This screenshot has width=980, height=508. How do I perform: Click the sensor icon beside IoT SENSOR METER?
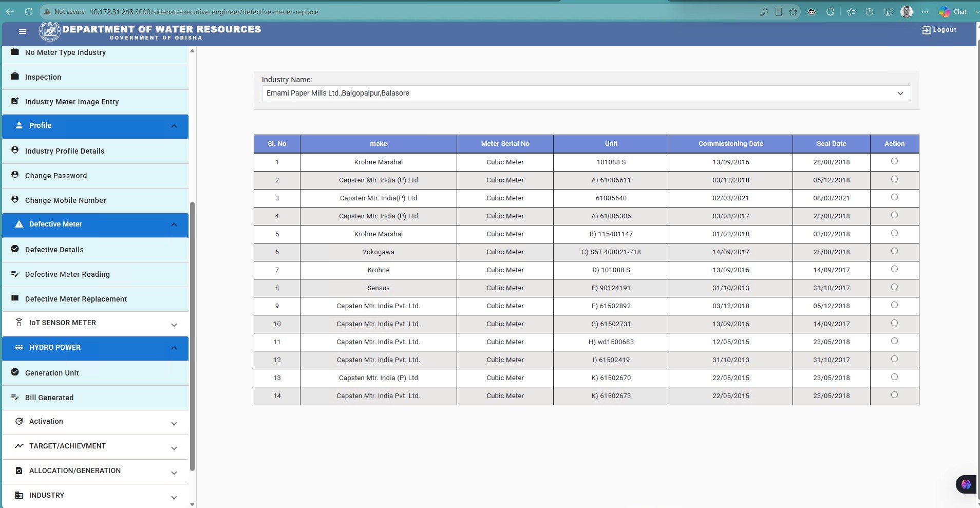[x=19, y=323]
